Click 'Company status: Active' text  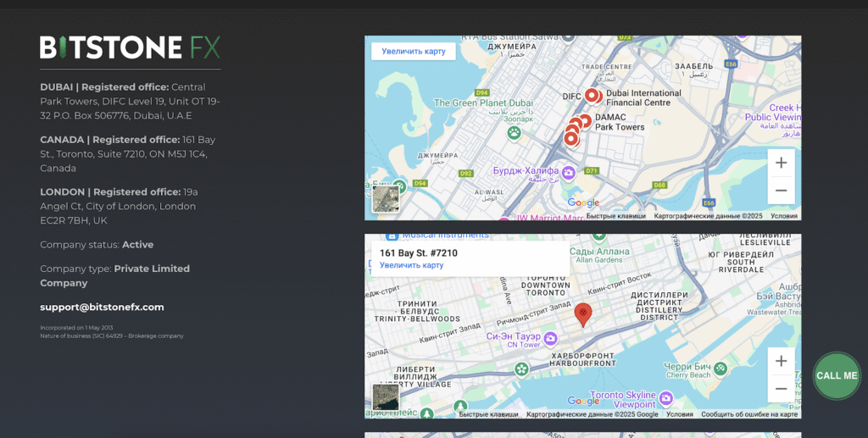(x=97, y=245)
